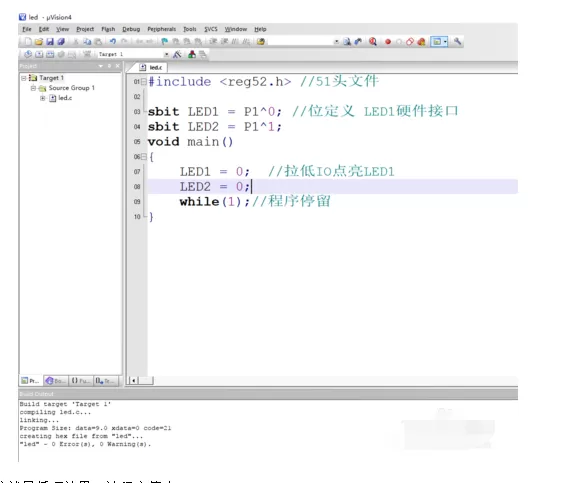Viewport: 567px width, 483px height.
Task: Collapse code fold at line 06
Action: pos(144,157)
